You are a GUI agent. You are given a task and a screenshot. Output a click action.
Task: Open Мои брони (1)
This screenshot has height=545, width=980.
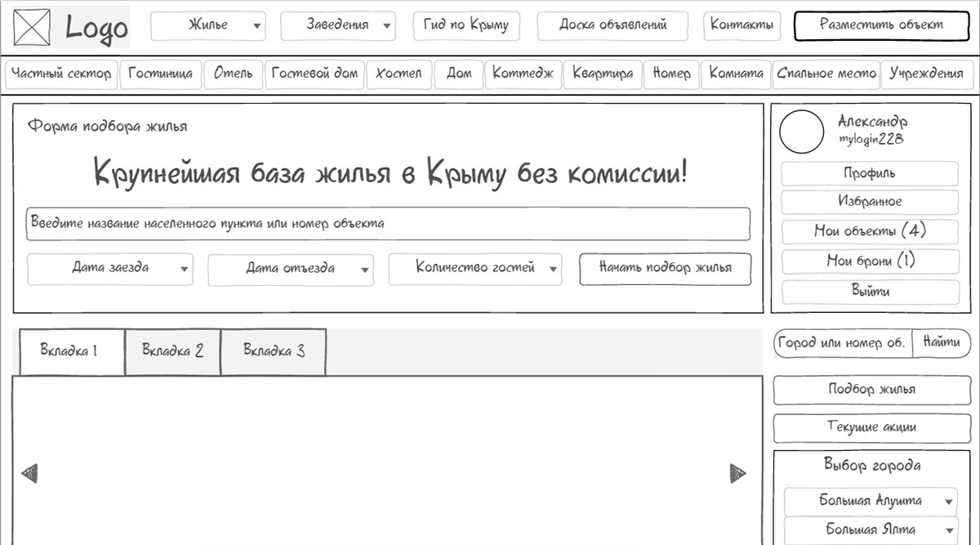(870, 261)
